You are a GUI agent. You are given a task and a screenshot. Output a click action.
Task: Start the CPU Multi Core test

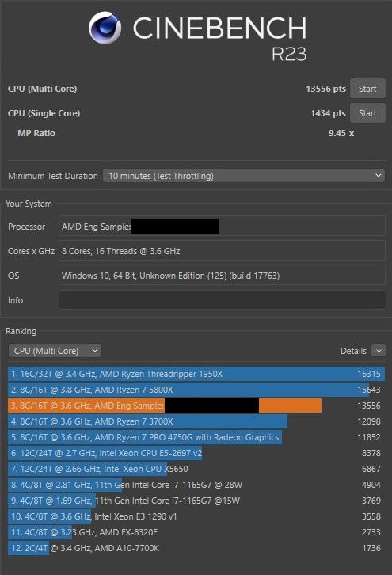pos(367,89)
